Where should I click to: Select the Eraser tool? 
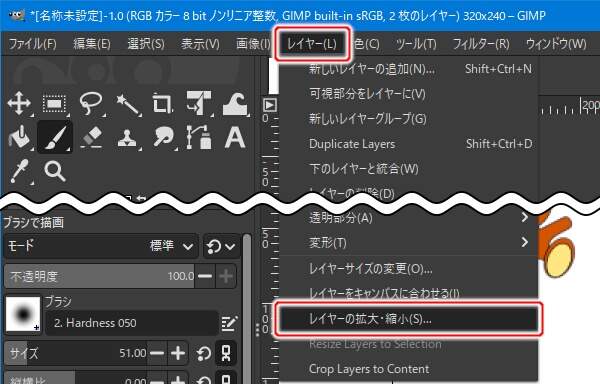pos(91,137)
